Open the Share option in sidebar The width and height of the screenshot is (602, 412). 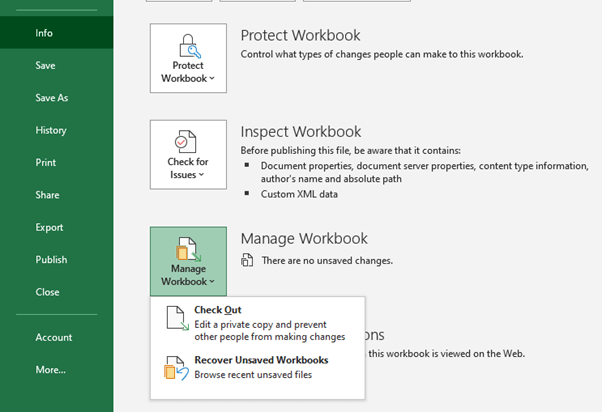(x=47, y=195)
